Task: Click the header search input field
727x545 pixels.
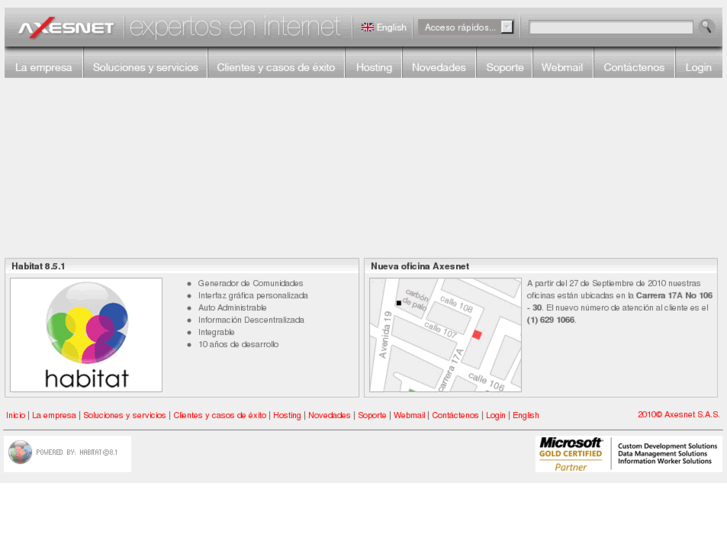Action: 611,27
